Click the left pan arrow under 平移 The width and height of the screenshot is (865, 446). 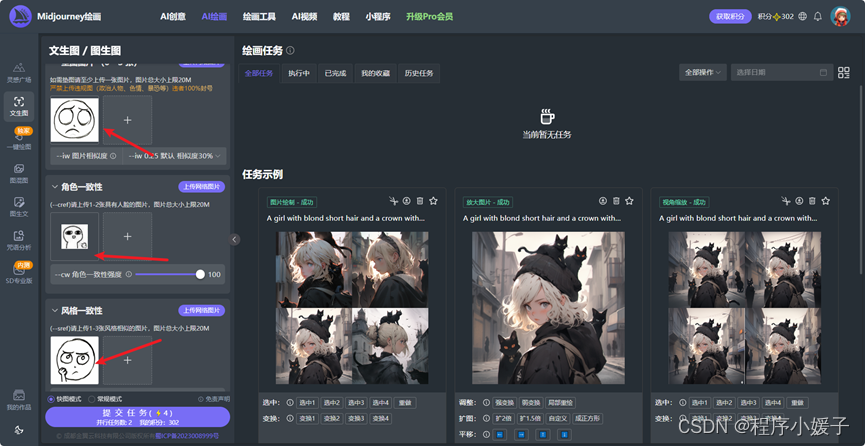(x=500, y=435)
